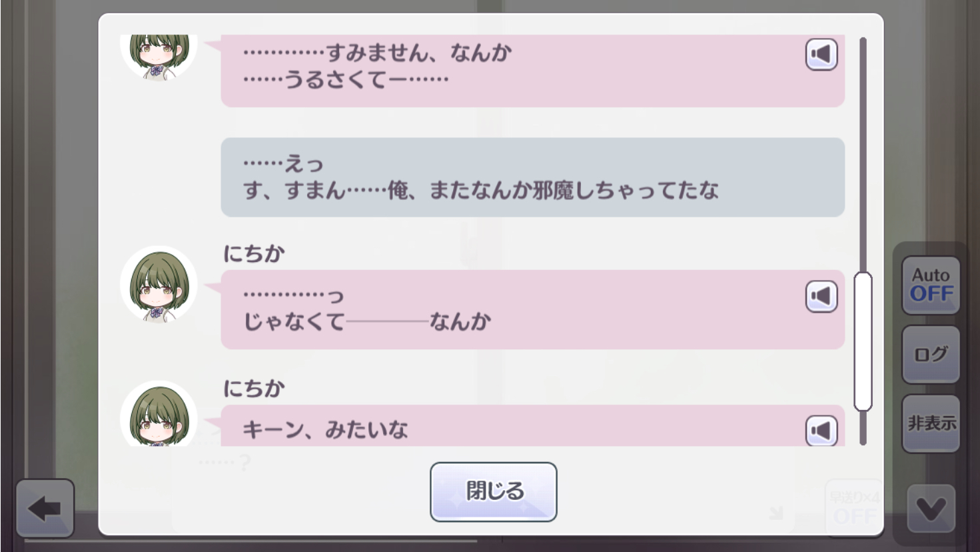Click the にちか name above キーン
The image size is (980, 552).
pos(254,388)
